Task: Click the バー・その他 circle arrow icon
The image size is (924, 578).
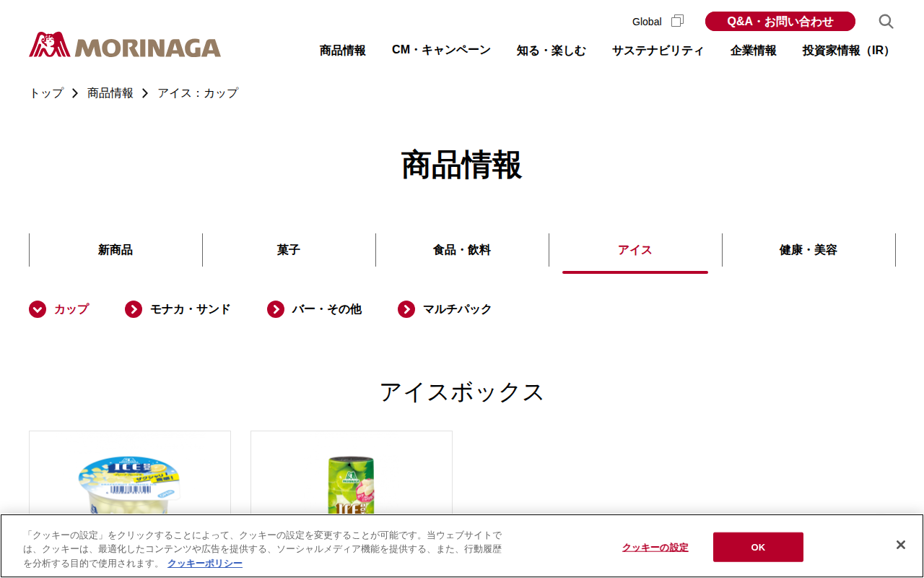Action: 276,309
